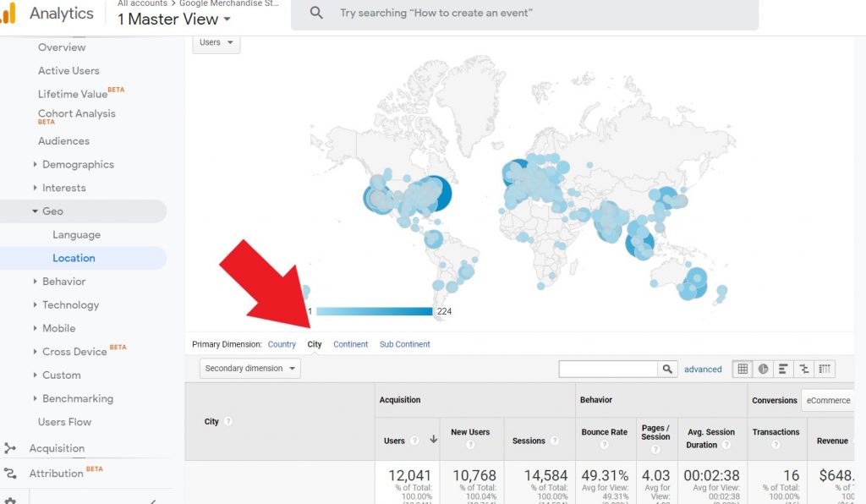
Task: Open the Users metric dropdown above map
Action: (x=216, y=42)
